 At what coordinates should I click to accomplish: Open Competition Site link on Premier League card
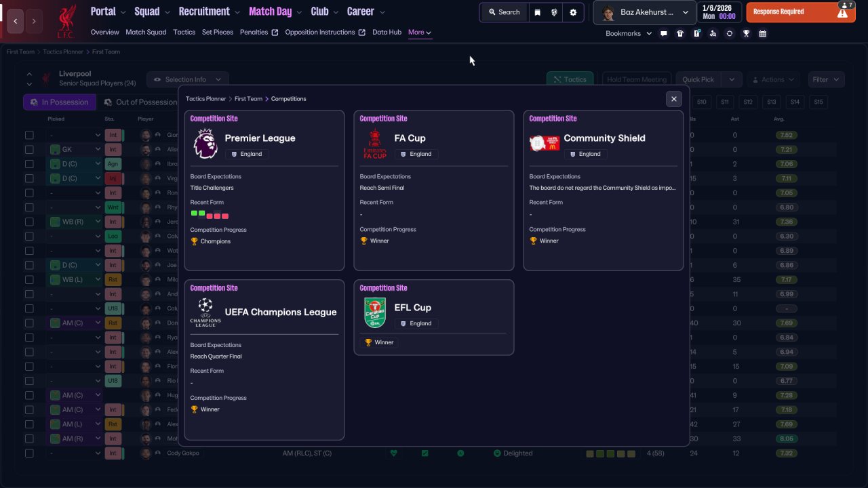[214, 119]
